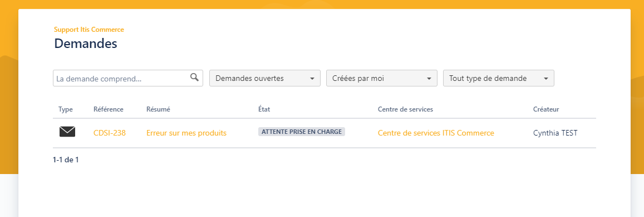Open request reference CDSI-238
Viewport: 644px width, 217px height.
pyautogui.click(x=110, y=133)
